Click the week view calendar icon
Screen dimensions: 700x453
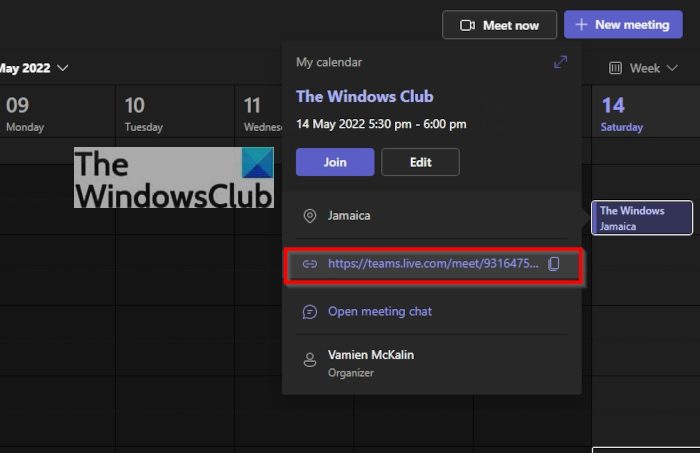(615, 68)
